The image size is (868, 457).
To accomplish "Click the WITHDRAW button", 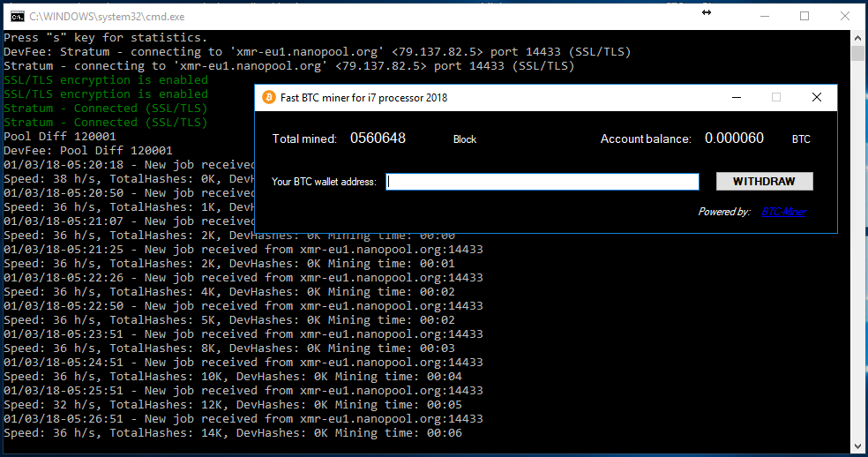I will 765,181.
